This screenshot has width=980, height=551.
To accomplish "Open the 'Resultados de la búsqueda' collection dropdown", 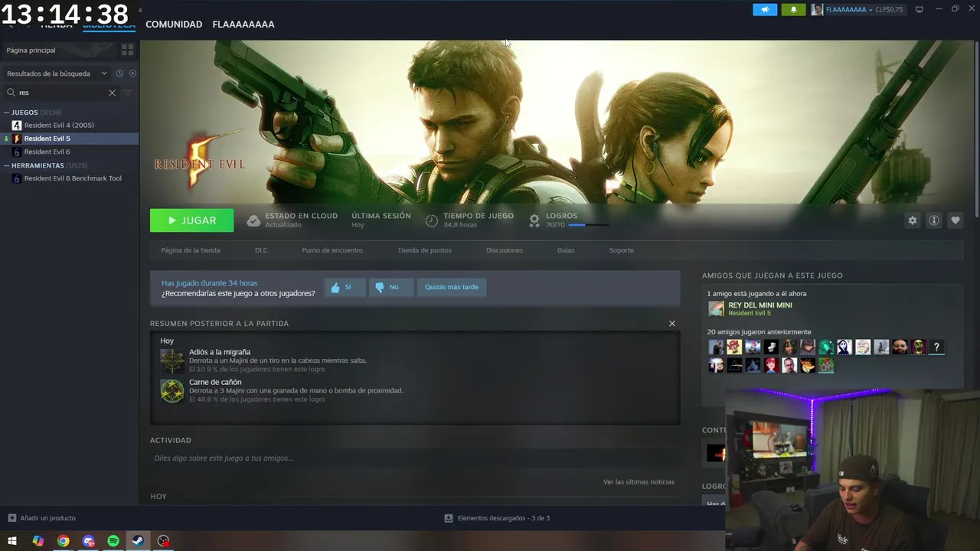I will point(57,73).
